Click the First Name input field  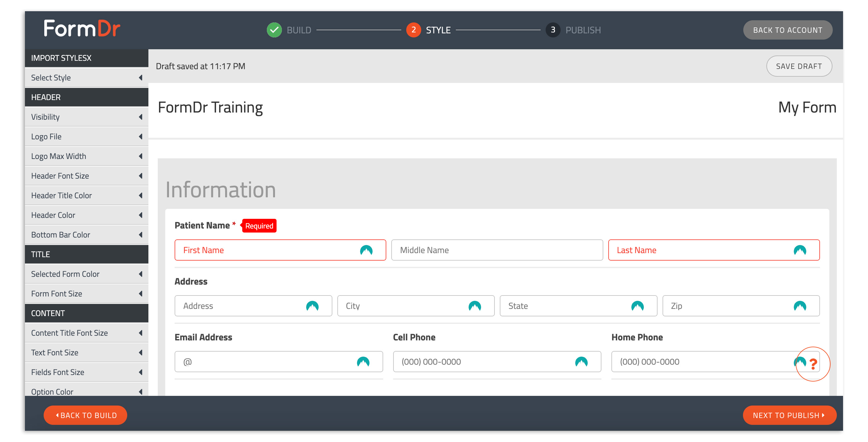[x=280, y=250]
